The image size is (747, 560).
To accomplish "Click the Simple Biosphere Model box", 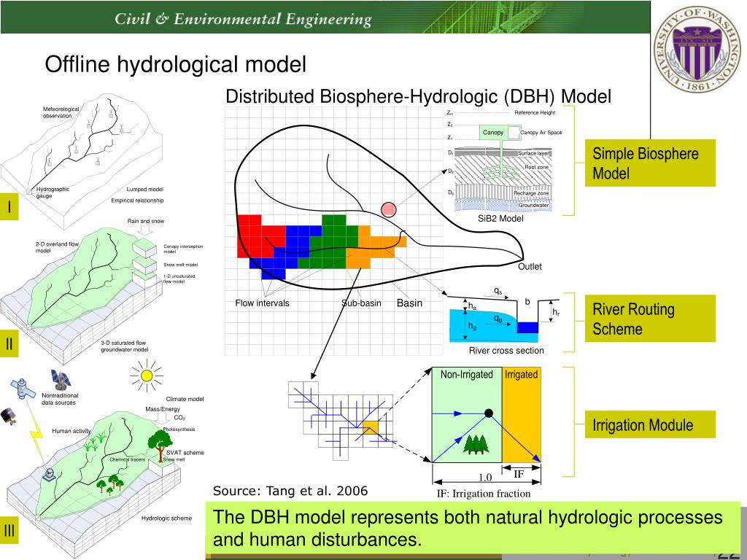I will click(650, 163).
